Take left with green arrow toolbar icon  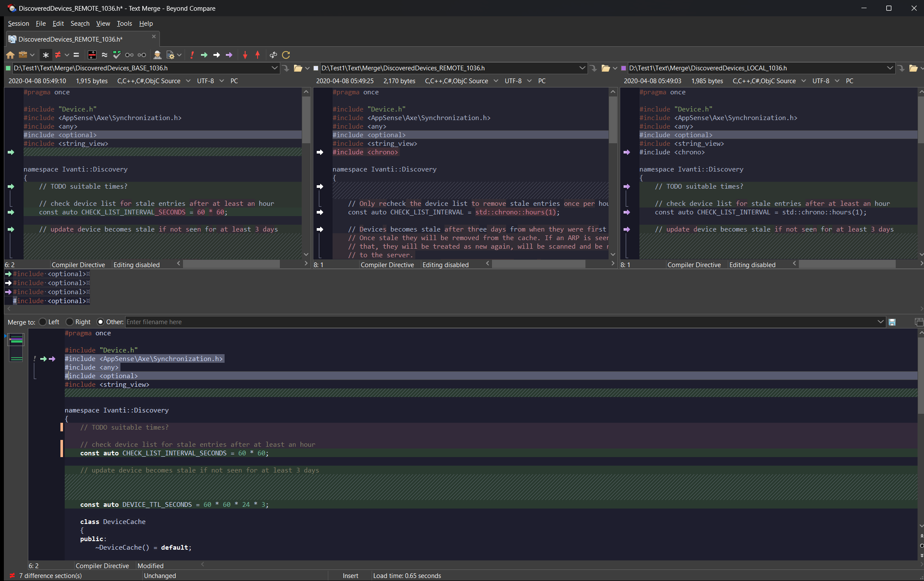204,55
